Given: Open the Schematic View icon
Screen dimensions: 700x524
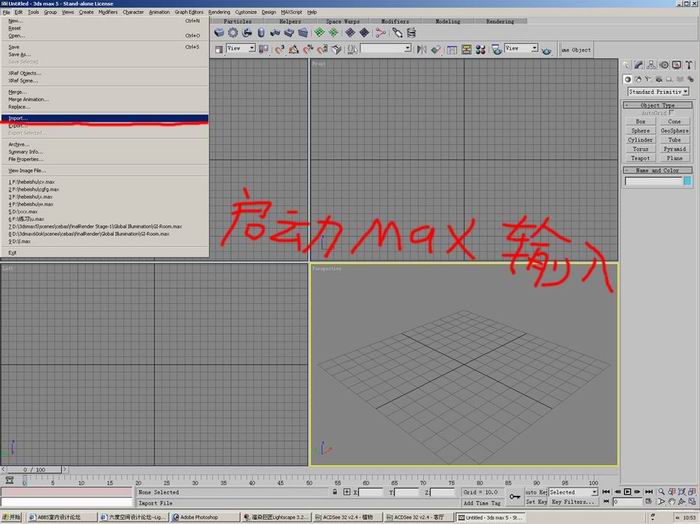Looking at the screenshot, I should click(467, 49).
